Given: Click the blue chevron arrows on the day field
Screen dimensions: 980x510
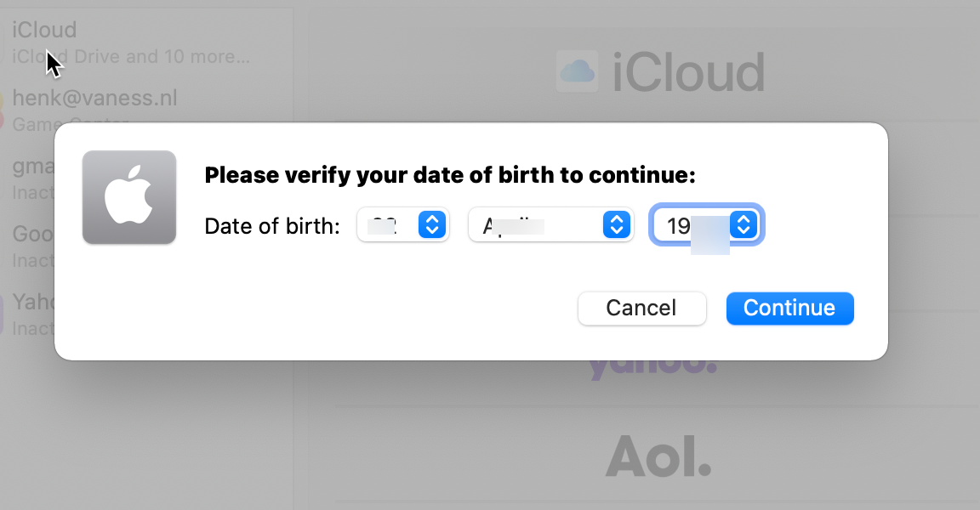Looking at the screenshot, I should tap(432, 225).
